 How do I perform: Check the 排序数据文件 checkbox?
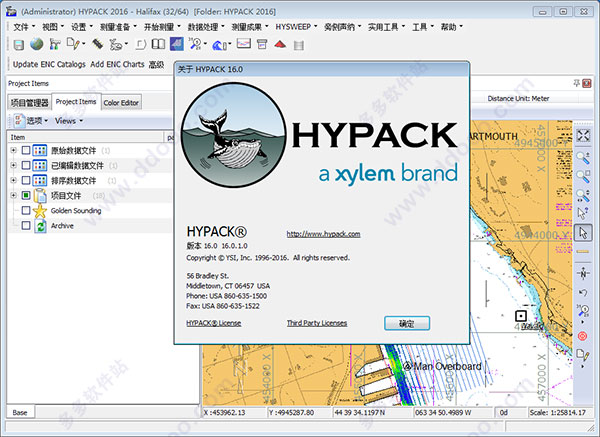click(x=26, y=180)
